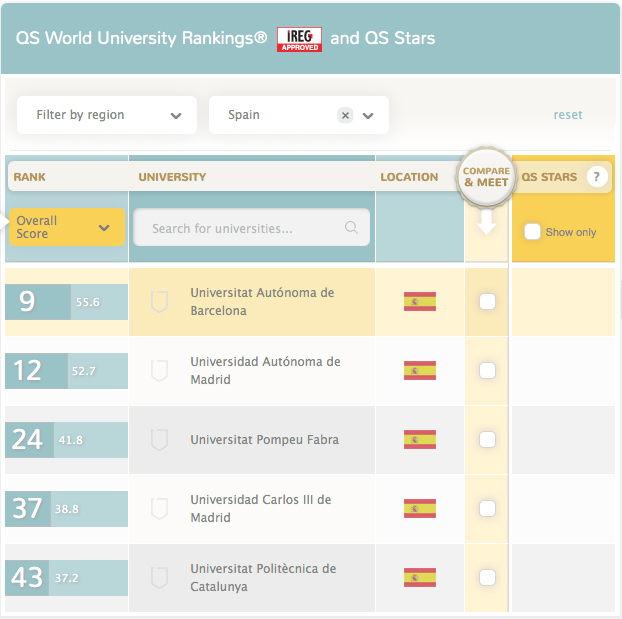Open Universitat Pompeu Fabra link
The image size is (622, 619).
pos(265,440)
